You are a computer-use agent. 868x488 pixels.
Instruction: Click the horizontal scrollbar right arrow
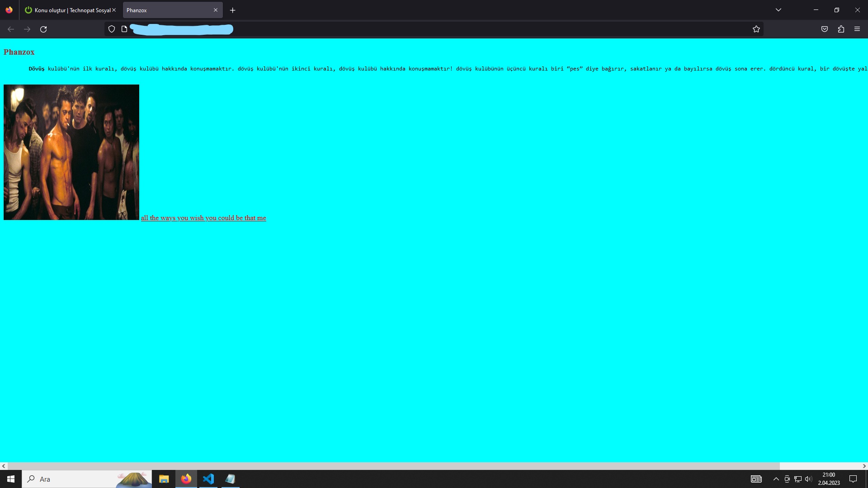pos(864,466)
